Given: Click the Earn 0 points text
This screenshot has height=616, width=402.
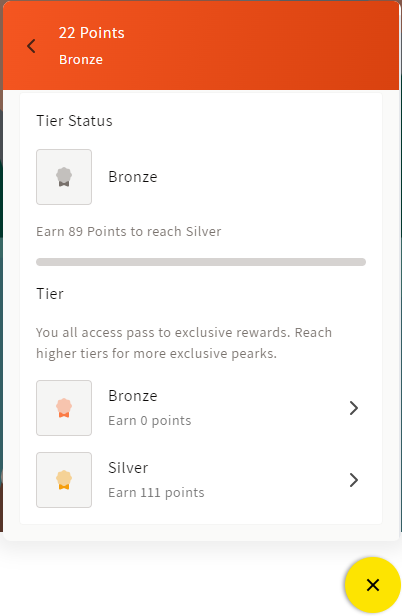Looking at the screenshot, I should tap(150, 420).
